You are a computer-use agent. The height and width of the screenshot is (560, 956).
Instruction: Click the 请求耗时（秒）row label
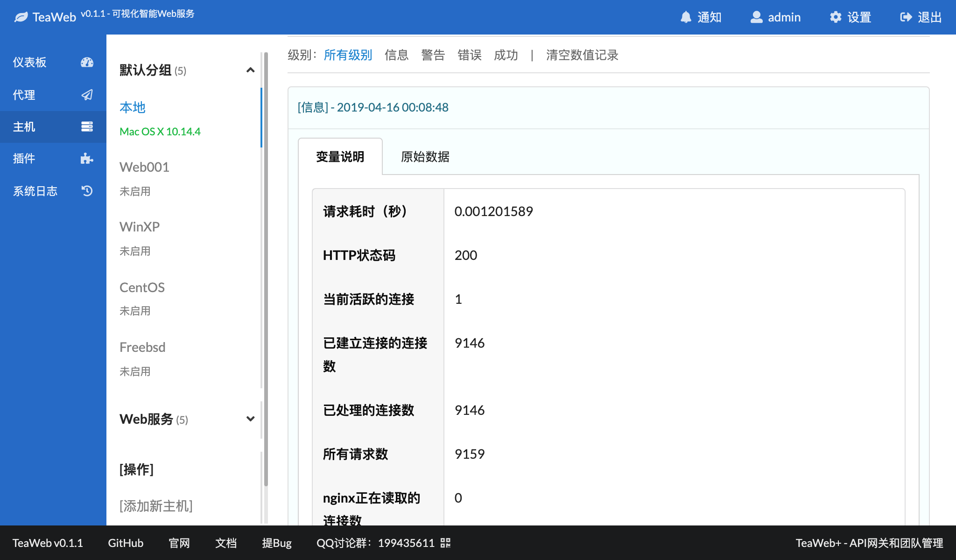[366, 211]
